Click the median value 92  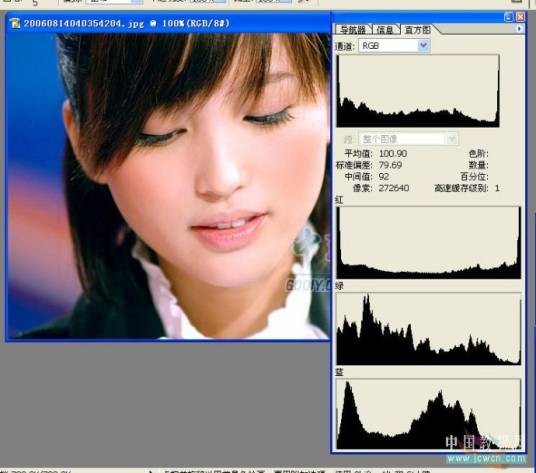coord(384,177)
